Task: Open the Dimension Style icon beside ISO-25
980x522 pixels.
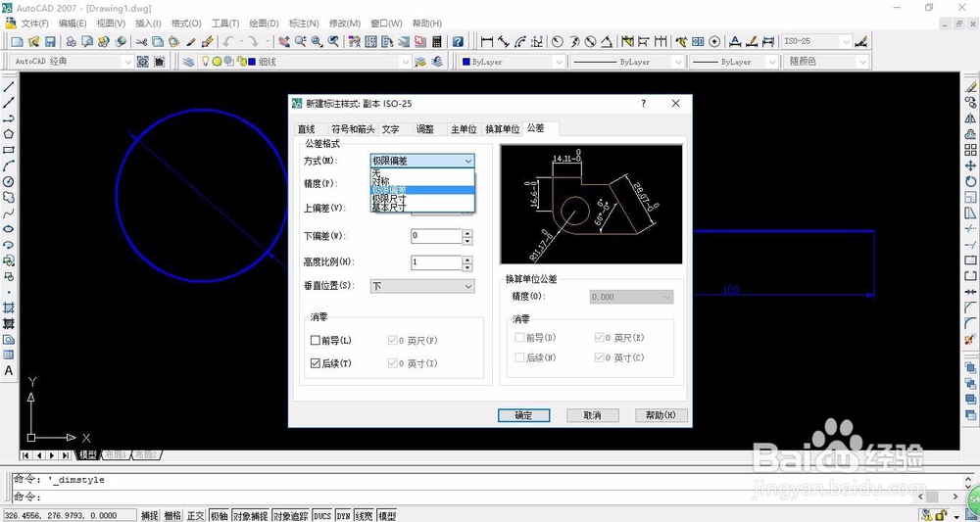Action: 861,42
